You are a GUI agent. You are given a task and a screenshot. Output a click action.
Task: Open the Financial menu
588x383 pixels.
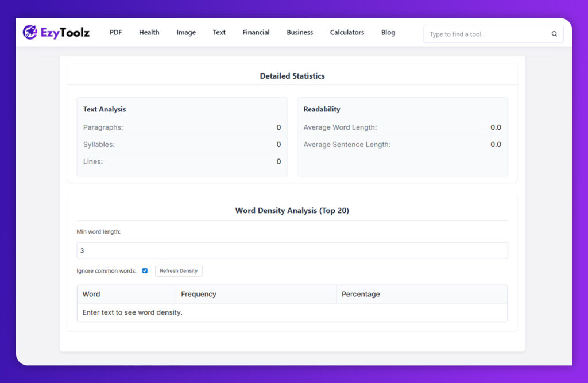(256, 33)
